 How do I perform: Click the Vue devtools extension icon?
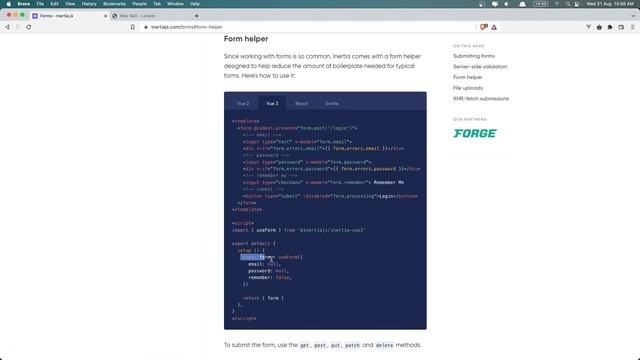tap(588, 27)
